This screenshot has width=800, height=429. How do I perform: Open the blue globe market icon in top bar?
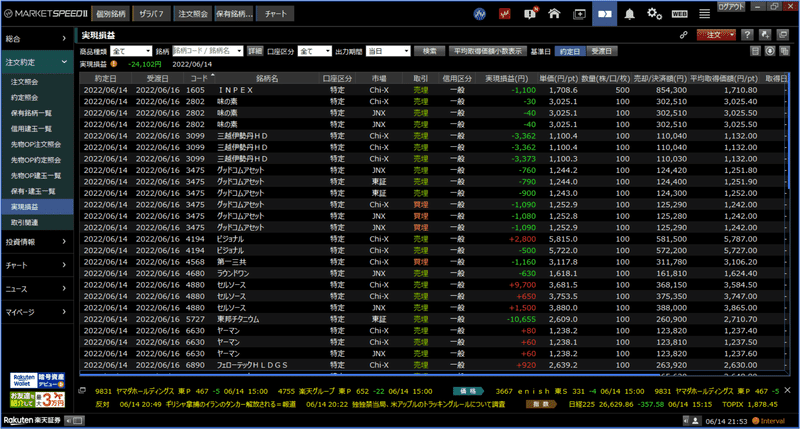(480, 14)
